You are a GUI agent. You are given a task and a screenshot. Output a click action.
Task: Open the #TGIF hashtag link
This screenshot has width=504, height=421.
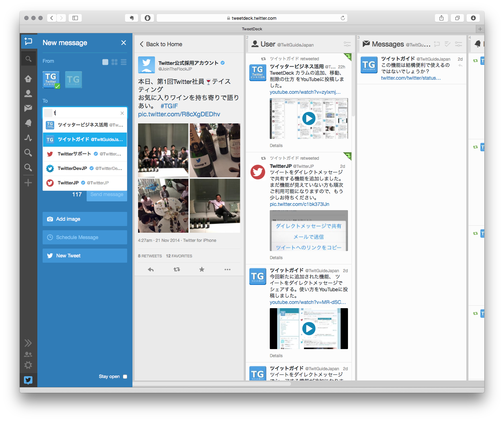(x=169, y=106)
